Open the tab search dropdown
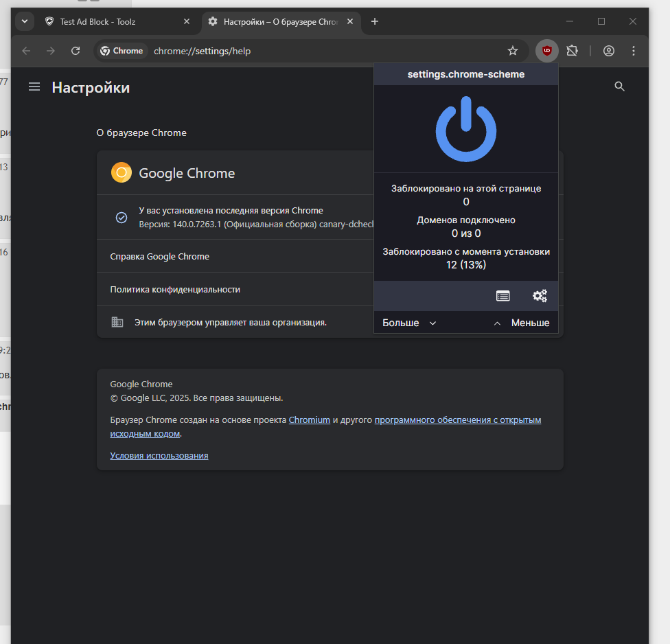 pos(25,21)
